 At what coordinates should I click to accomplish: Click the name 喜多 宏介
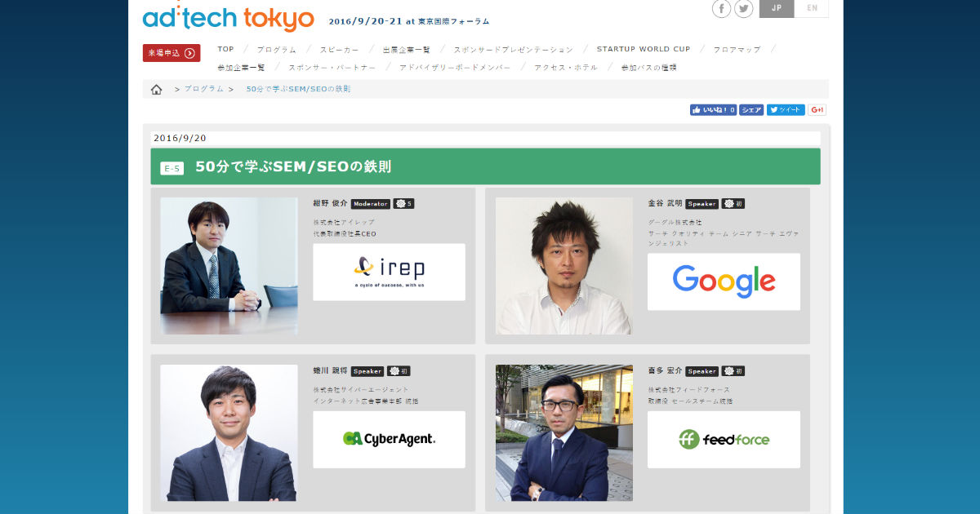665,371
